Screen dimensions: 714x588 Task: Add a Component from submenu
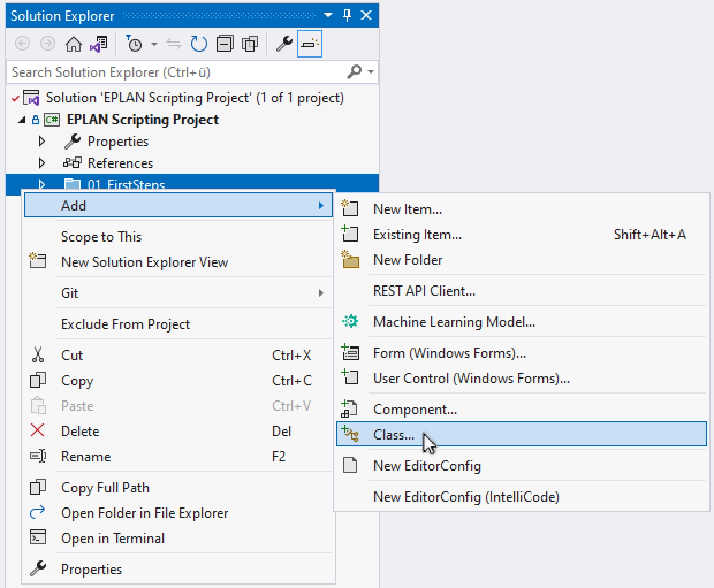point(522,409)
